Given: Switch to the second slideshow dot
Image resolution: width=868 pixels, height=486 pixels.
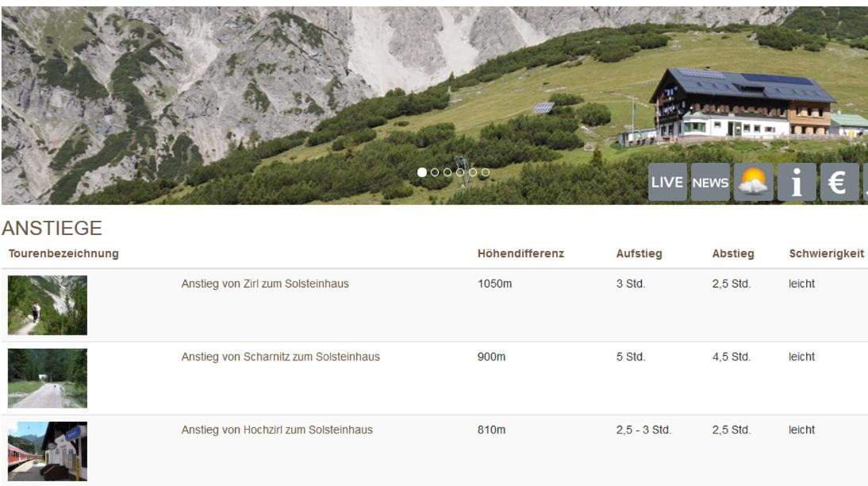Looking at the screenshot, I should click(435, 172).
